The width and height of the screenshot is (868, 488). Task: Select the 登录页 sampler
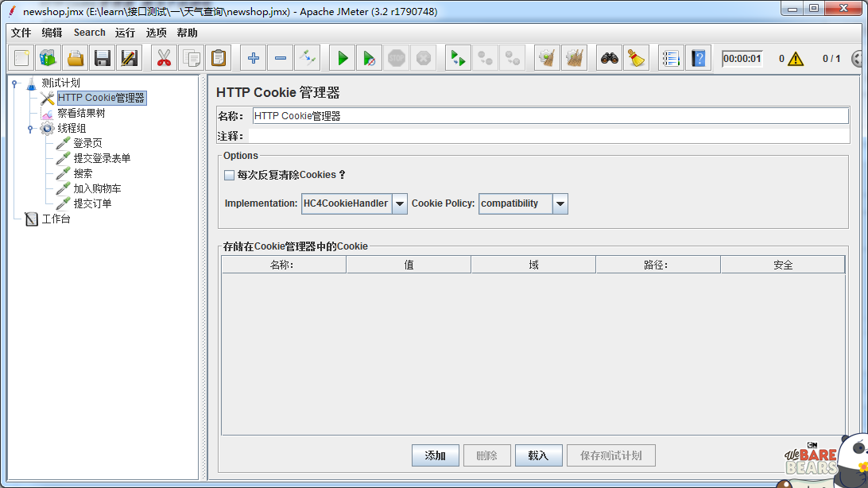point(87,143)
